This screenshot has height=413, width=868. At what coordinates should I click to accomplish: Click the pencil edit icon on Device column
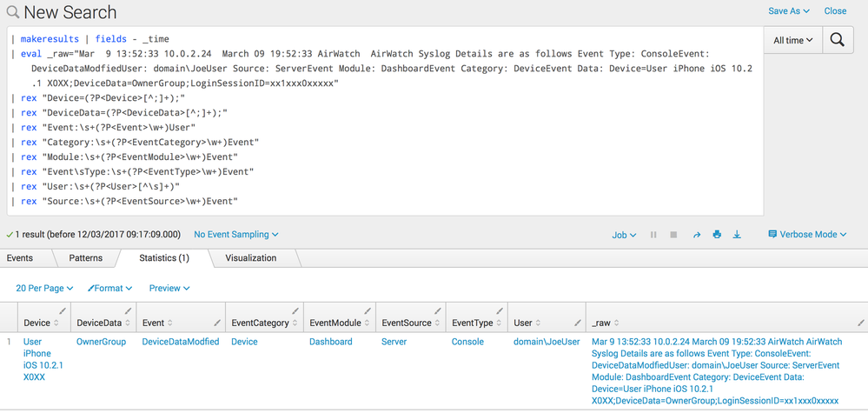(x=62, y=311)
